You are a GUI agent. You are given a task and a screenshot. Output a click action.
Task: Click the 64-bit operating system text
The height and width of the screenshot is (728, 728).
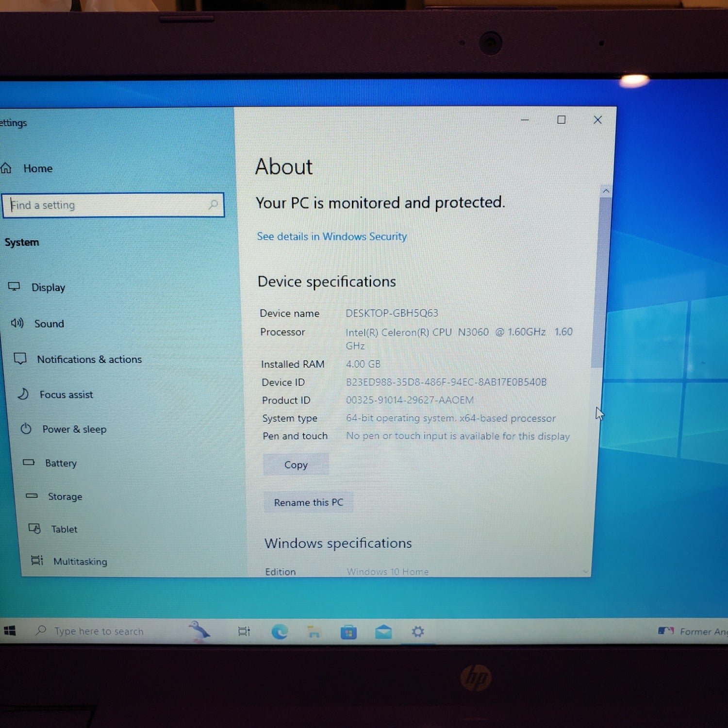pyautogui.click(x=451, y=418)
